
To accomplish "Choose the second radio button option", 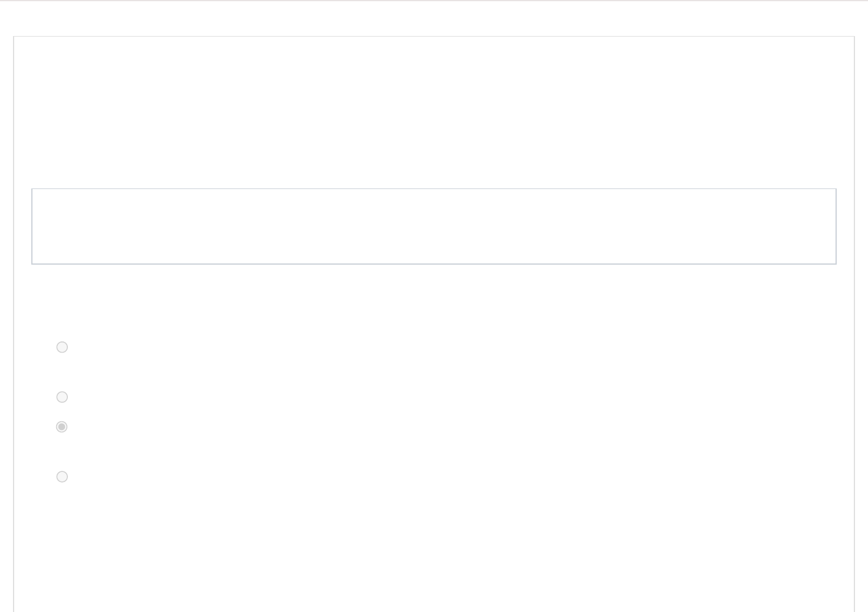I will click(x=62, y=397).
